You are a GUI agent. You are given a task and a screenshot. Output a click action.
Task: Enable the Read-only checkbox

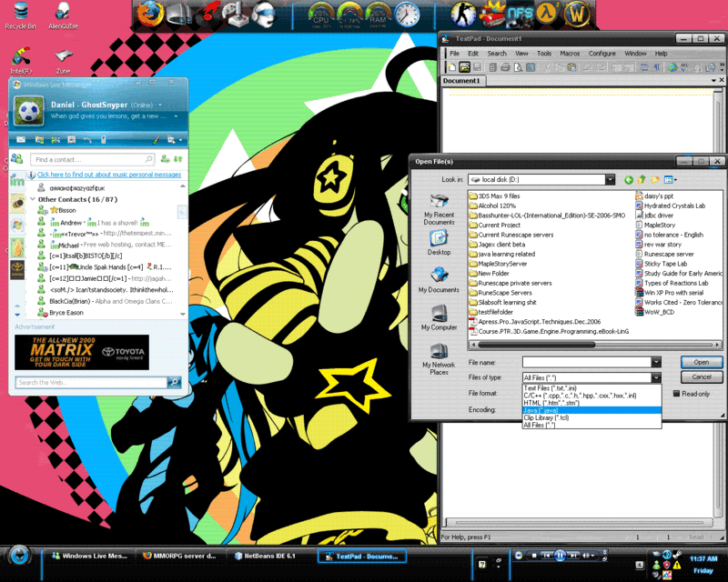(677, 394)
